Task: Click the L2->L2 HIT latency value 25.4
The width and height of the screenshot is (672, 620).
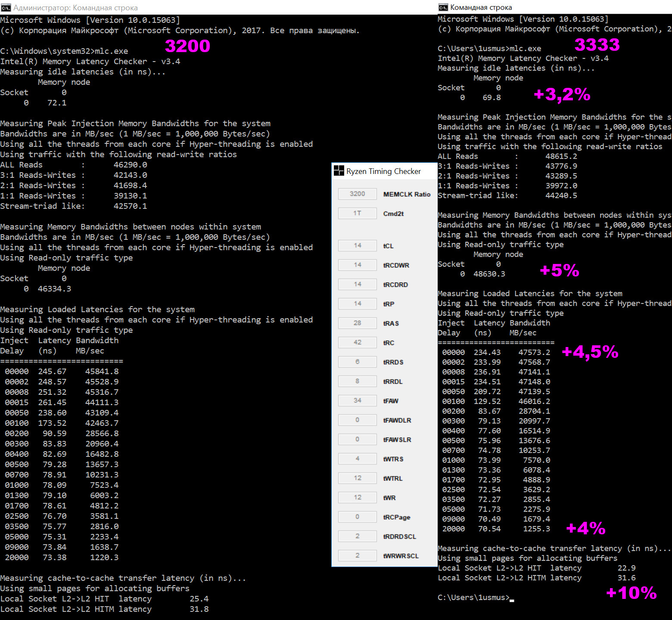Action: click(199, 599)
